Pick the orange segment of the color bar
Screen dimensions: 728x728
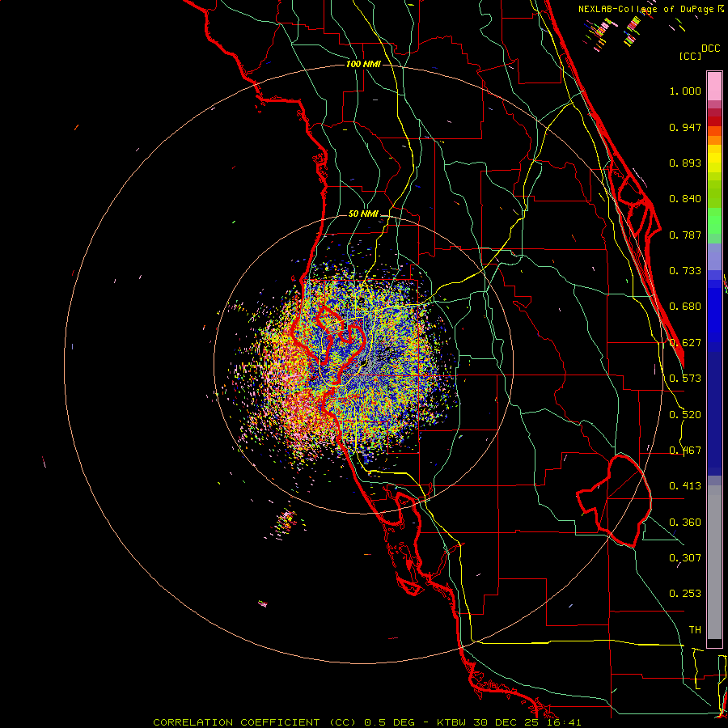[x=714, y=140]
